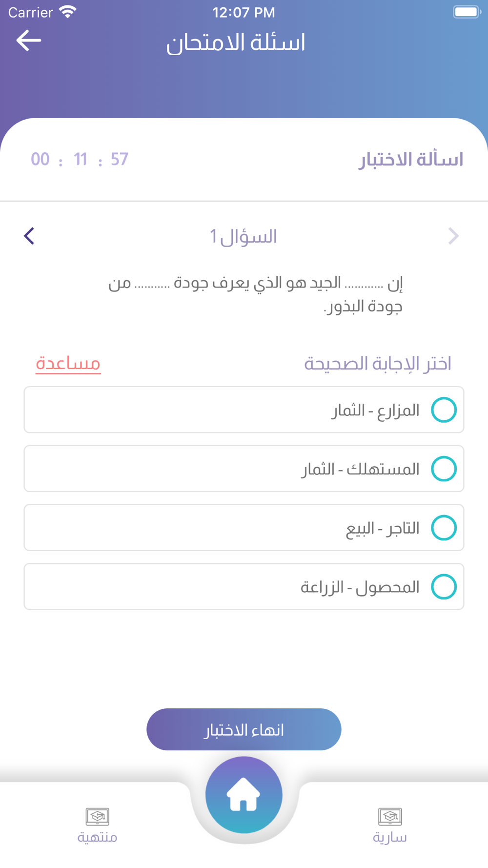The width and height of the screenshot is (488, 868).
Task: Select radio for التاجر - البيع
Action: point(444,528)
